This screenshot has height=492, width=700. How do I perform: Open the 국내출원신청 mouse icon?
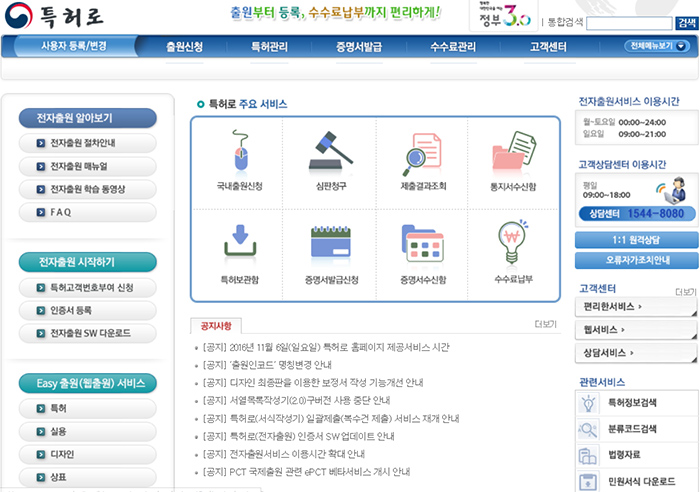pos(239,153)
